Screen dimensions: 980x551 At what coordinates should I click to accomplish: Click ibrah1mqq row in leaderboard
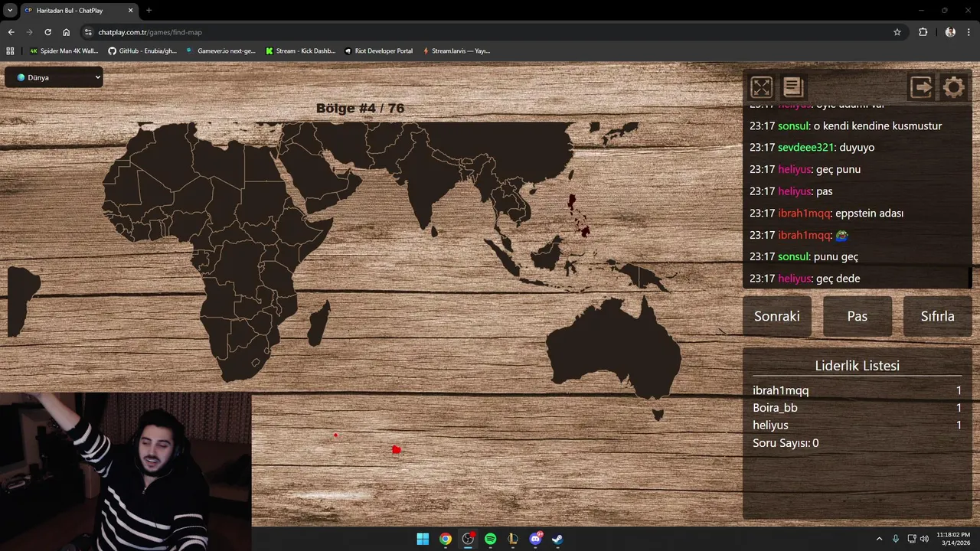click(x=857, y=390)
